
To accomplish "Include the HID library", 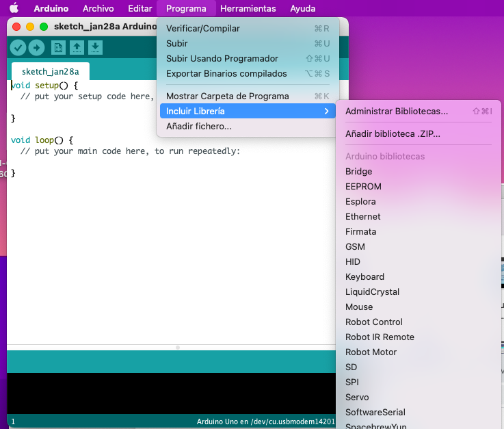I will click(x=419, y=262).
